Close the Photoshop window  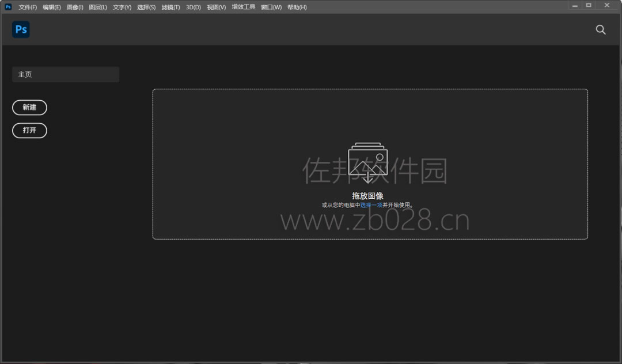pos(607,5)
